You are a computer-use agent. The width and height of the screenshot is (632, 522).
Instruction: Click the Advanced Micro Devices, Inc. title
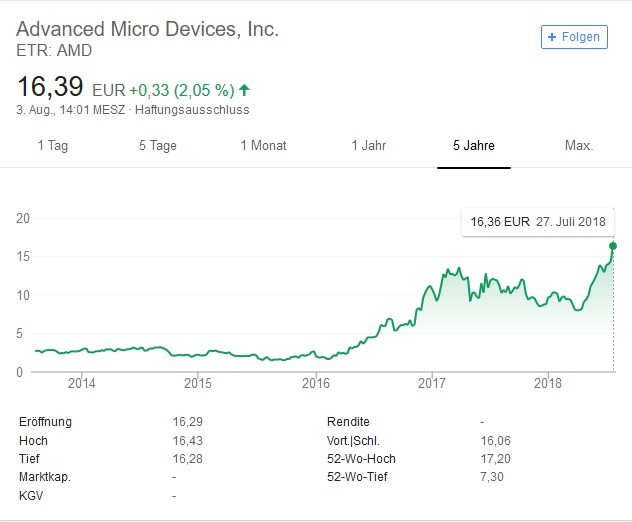[x=148, y=29]
